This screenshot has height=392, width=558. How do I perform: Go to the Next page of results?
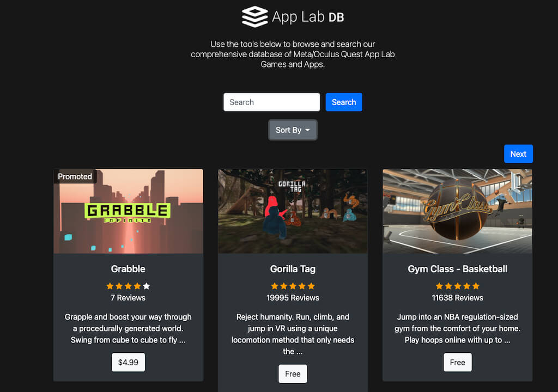click(x=518, y=154)
